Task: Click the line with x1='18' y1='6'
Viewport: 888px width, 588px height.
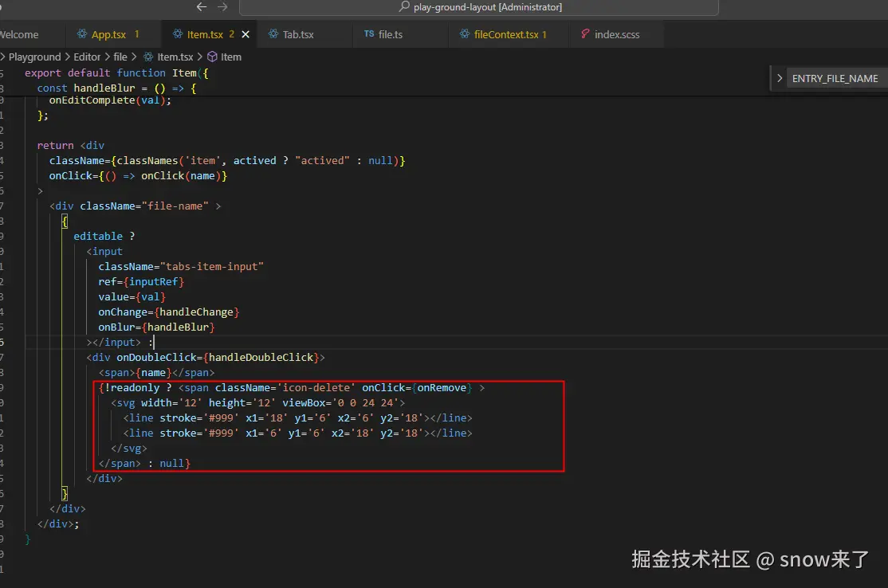Action: click(297, 418)
